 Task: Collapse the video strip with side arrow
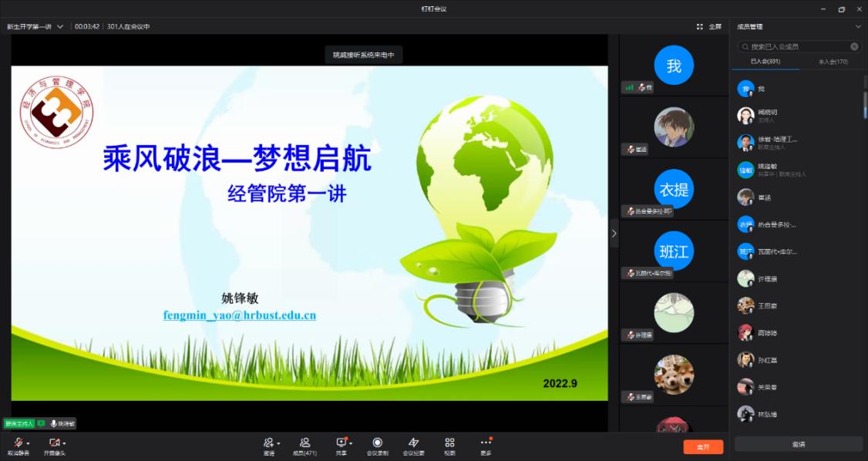[614, 233]
